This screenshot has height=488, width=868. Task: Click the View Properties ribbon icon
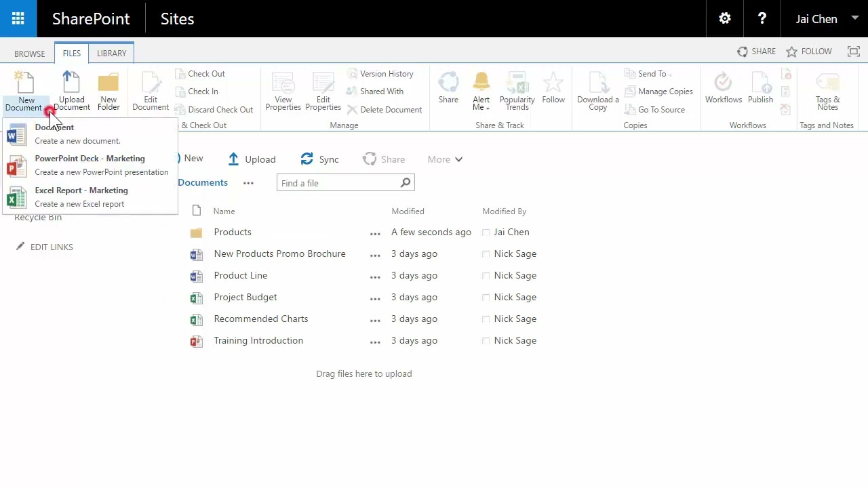[x=283, y=83]
